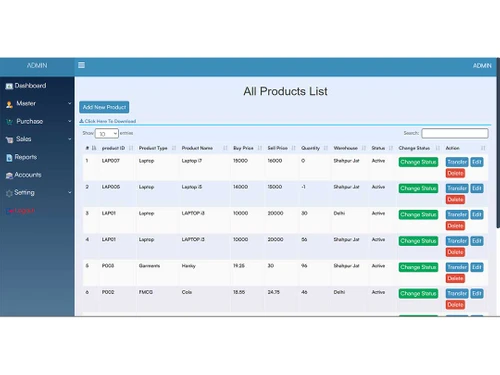The width and height of the screenshot is (500, 375).
Task: Click the Purchase cart icon
Action: 9,122
